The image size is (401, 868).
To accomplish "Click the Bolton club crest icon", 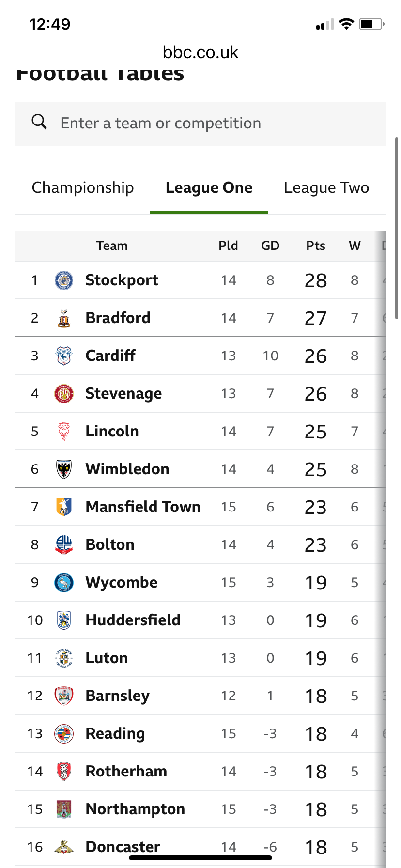I will click(x=64, y=545).
